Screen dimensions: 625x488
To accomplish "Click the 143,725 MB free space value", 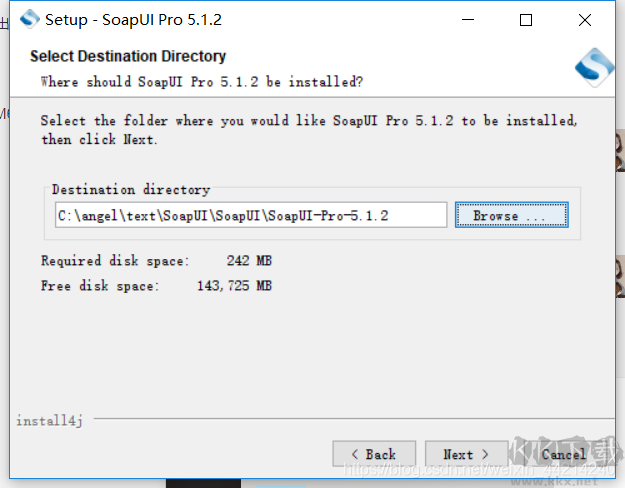I will [234, 286].
